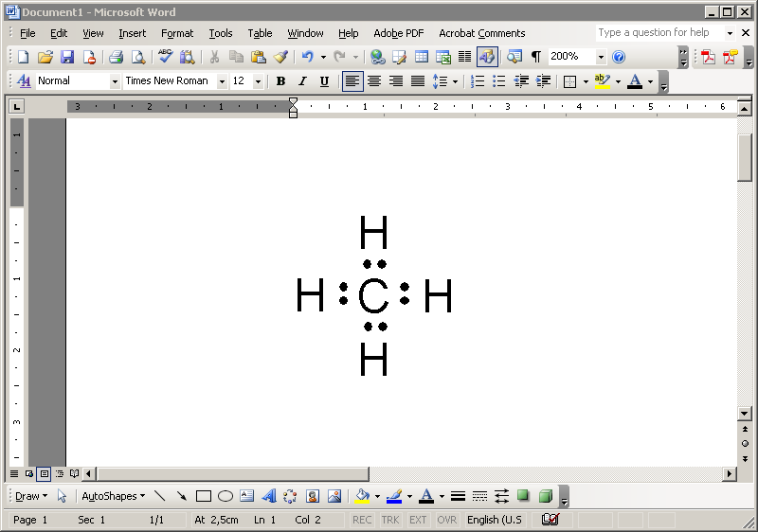The image size is (758, 532).
Task: Open Microsoft Word Help icon
Action: (619, 57)
